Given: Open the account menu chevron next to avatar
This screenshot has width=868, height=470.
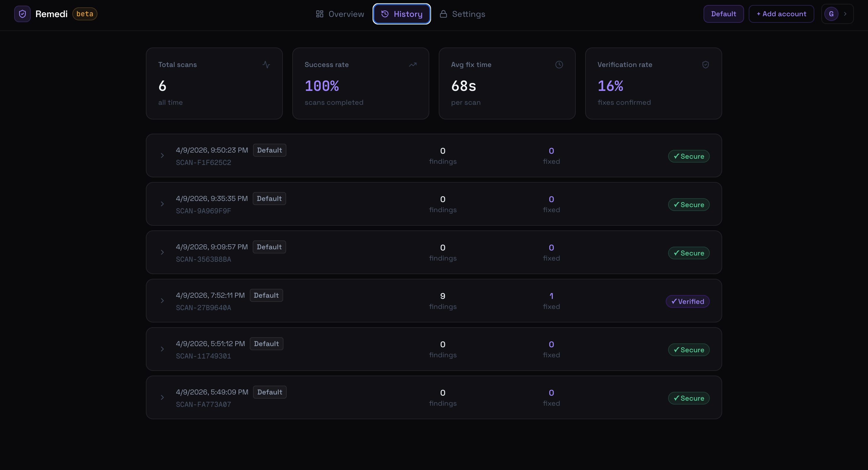Looking at the screenshot, I should tap(845, 14).
